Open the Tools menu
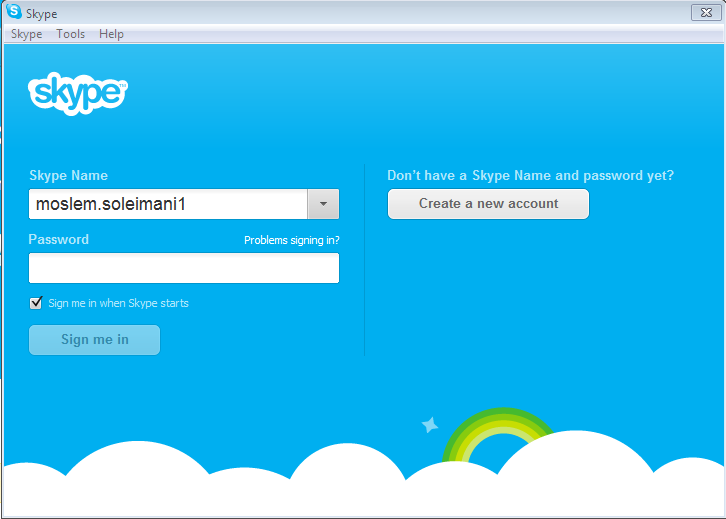Image resolution: width=726 pixels, height=519 pixels. [70, 34]
